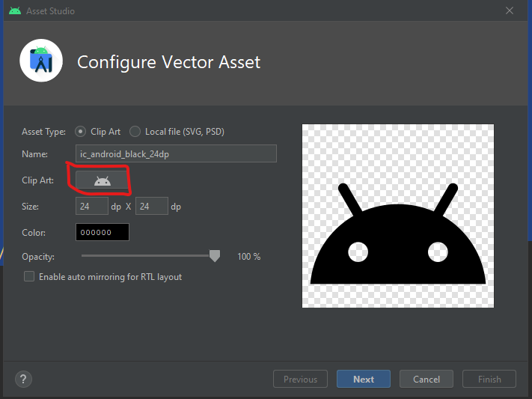
Task: Open the Clip Art android icon picker
Action: 102,180
